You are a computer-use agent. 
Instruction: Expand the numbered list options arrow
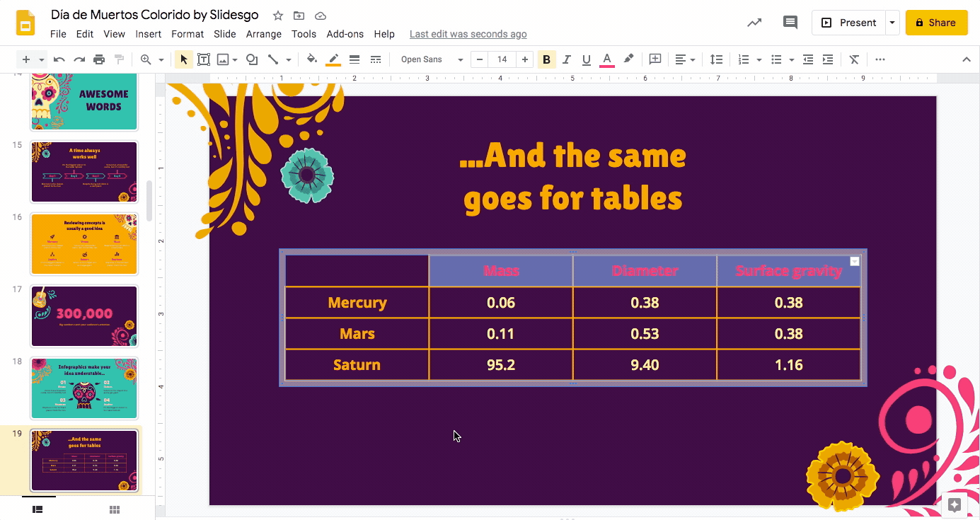[x=759, y=59]
